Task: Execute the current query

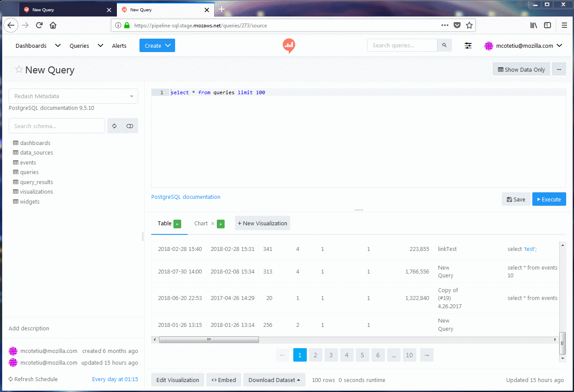Action: (549, 199)
